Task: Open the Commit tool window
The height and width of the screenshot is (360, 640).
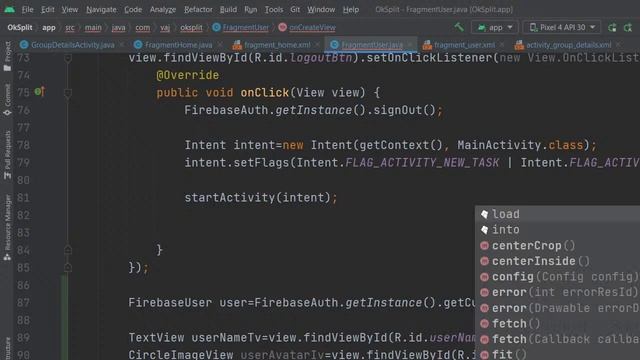Action: [x=7, y=100]
